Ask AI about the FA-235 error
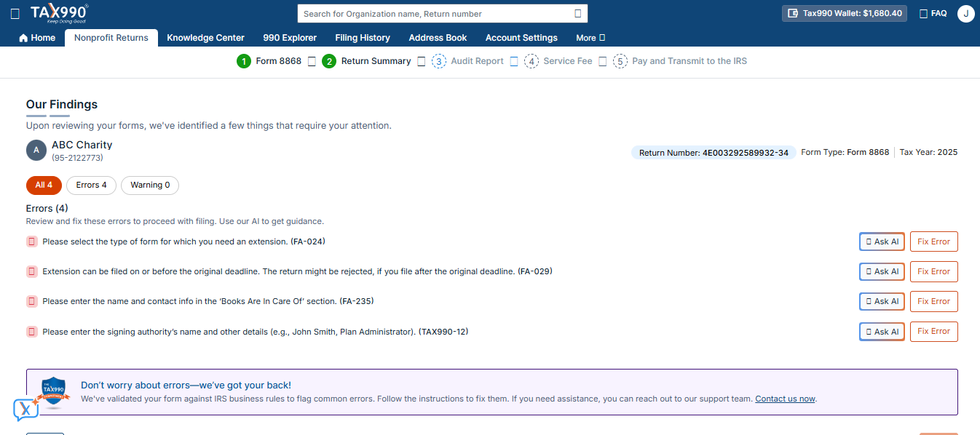Image resolution: width=980 pixels, height=435 pixels. tap(882, 301)
